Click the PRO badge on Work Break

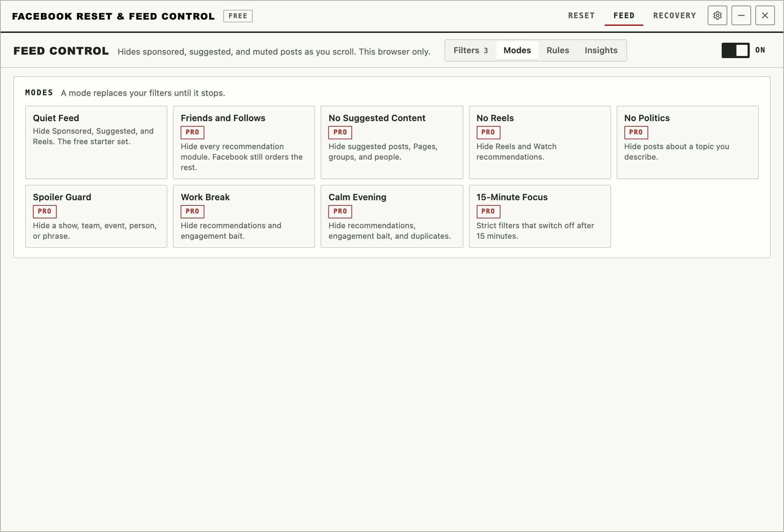pos(192,211)
